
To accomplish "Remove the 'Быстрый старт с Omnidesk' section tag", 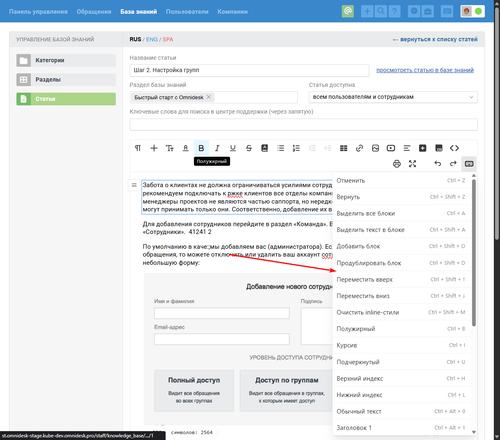I will pos(209,97).
